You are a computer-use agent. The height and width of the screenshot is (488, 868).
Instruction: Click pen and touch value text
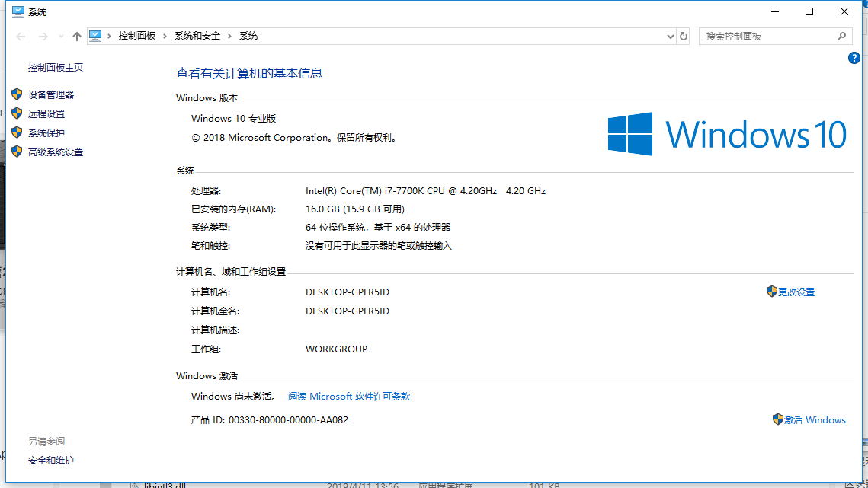pos(379,246)
